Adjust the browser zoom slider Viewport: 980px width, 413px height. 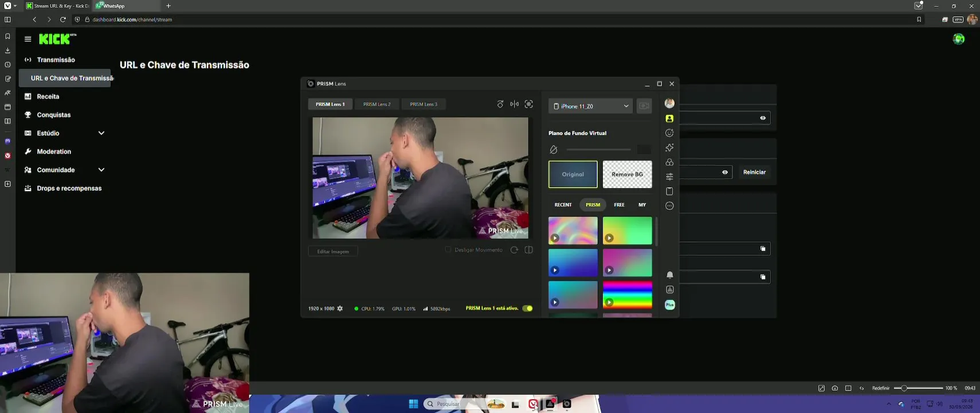(919, 388)
